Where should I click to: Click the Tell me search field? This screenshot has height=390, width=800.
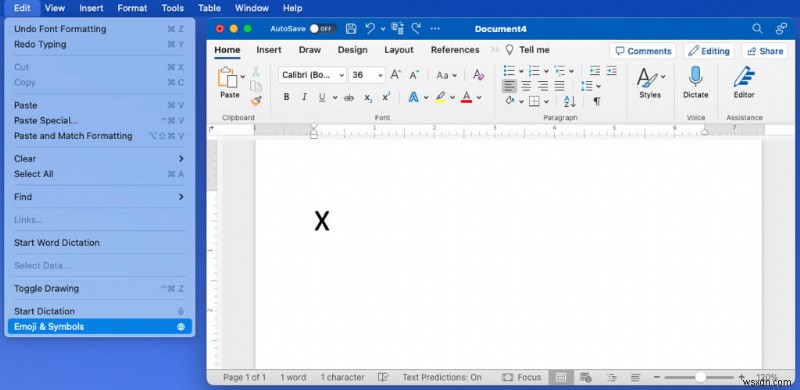coord(528,50)
